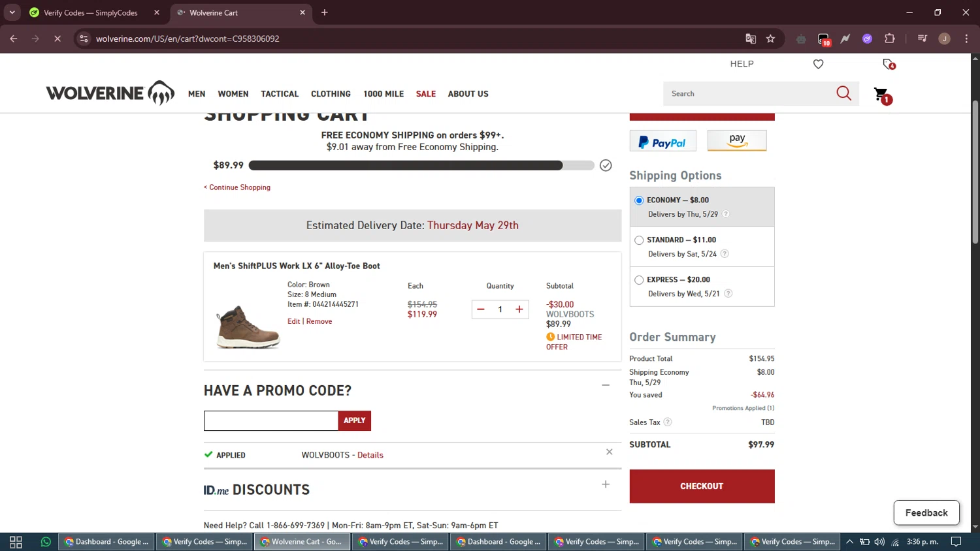
Task: Click the Checkout button
Action: (x=702, y=486)
